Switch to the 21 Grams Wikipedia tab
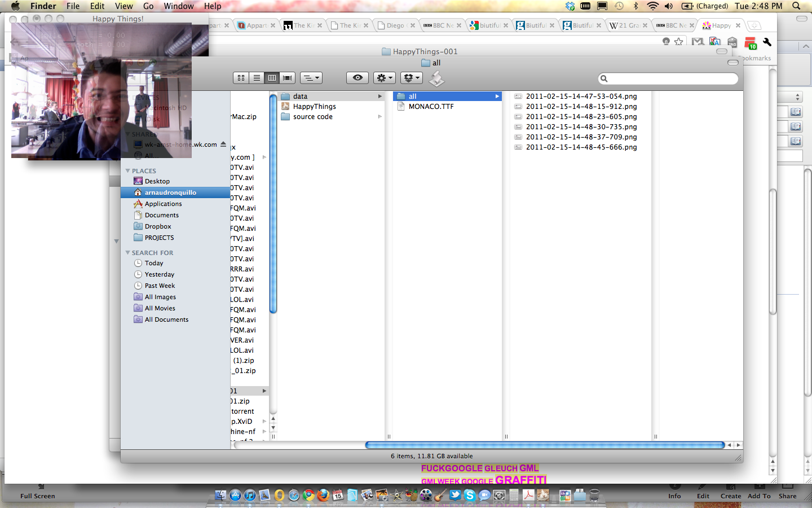 (628, 25)
